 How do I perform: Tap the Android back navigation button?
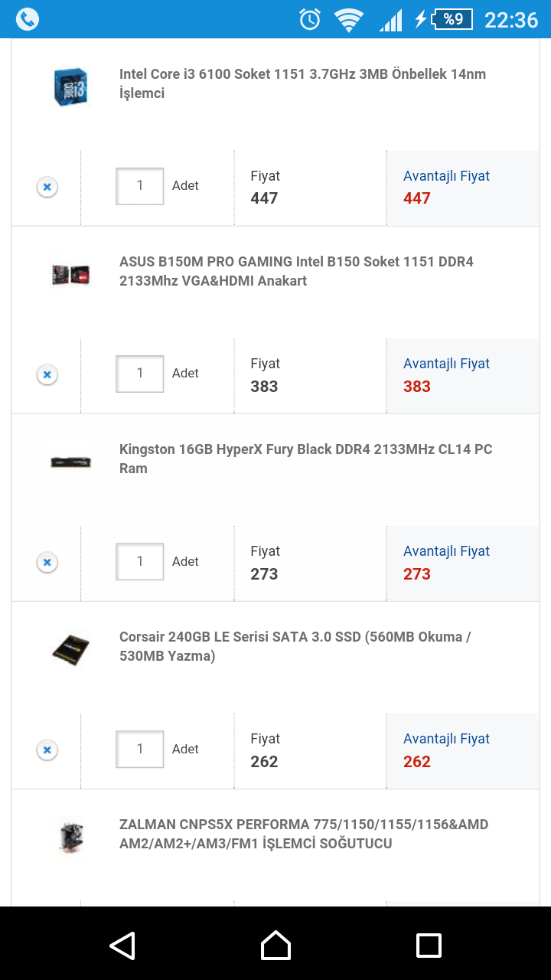click(122, 945)
